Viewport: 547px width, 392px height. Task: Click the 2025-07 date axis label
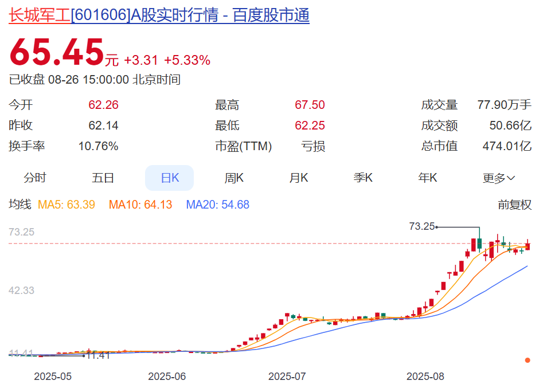[x=287, y=377]
